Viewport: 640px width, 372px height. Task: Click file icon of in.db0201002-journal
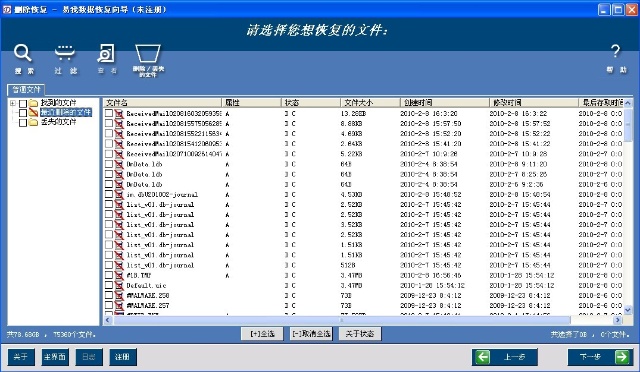pyautogui.click(x=119, y=194)
